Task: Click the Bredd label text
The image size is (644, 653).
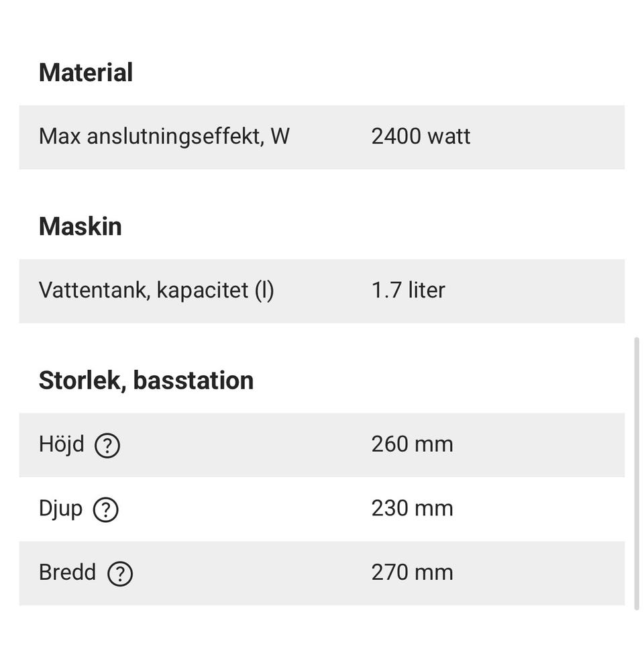Action: click(x=67, y=572)
